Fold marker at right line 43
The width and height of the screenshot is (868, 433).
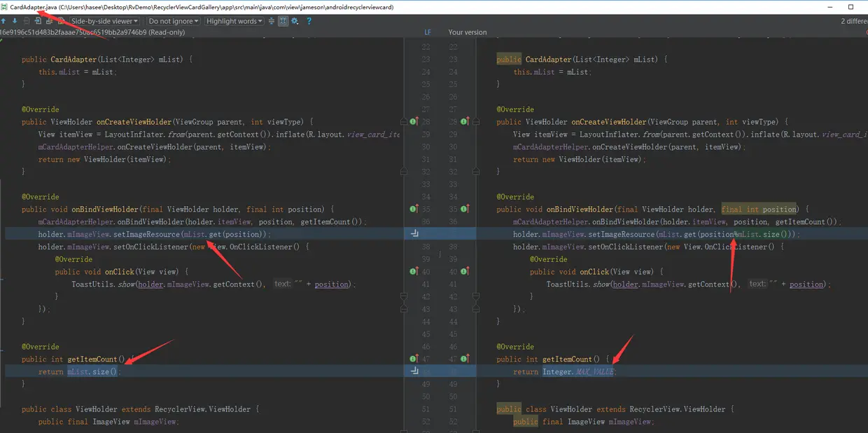pyautogui.click(x=475, y=309)
